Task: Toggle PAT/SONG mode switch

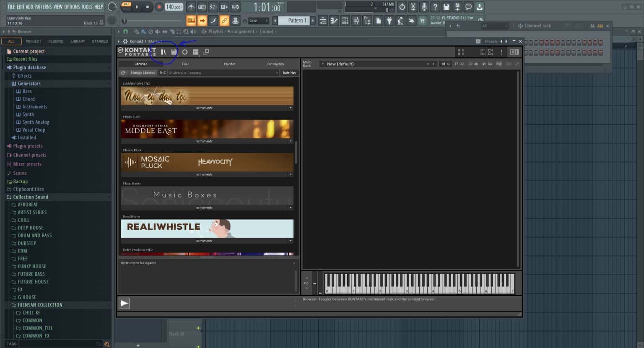Action: tap(126, 7)
